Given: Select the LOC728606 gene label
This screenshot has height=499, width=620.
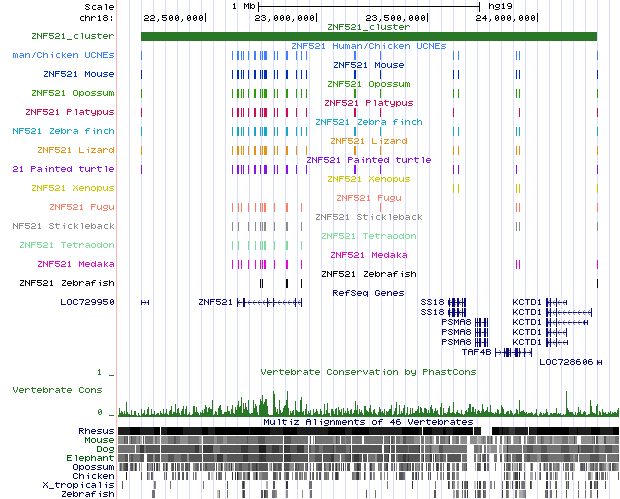Looking at the screenshot, I should click(566, 362).
